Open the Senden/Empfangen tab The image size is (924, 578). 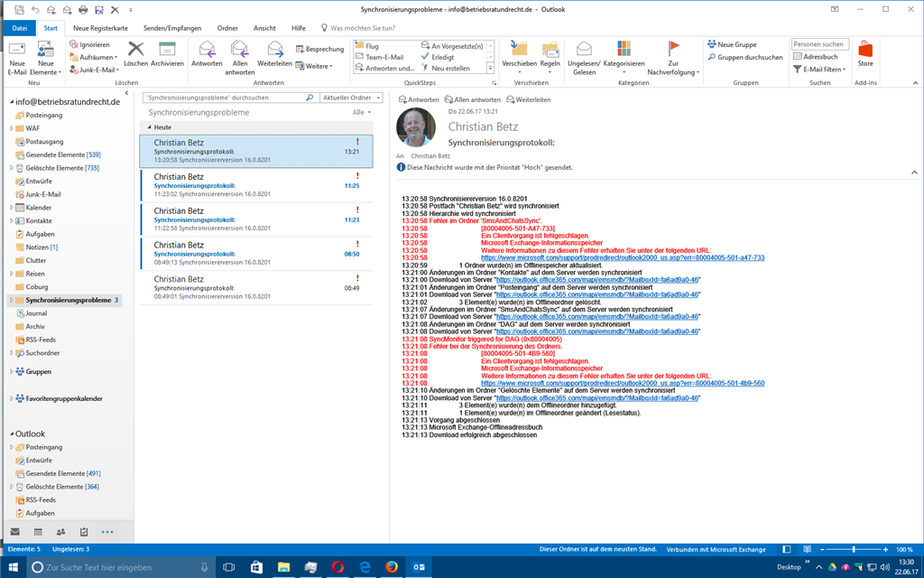[x=172, y=28]
